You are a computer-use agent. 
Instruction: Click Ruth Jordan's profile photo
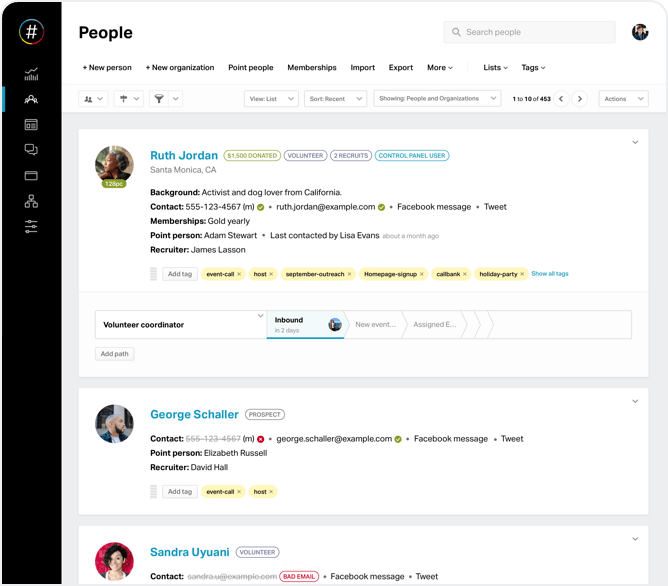(x=114, y=165)
